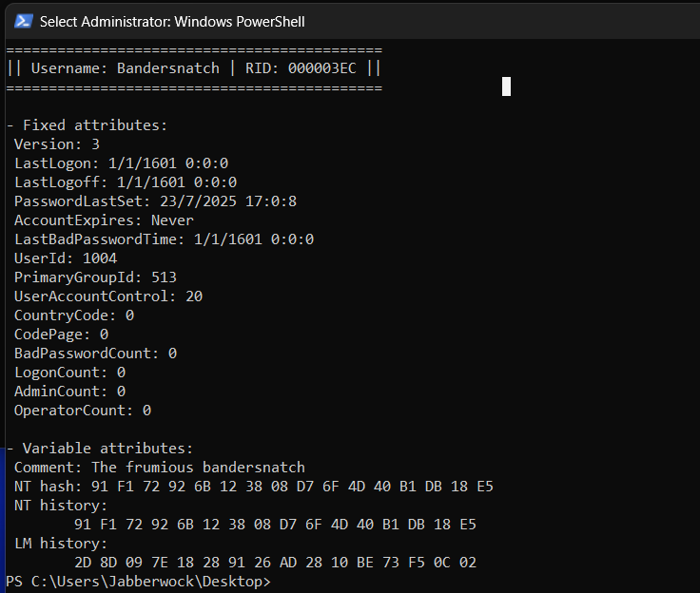This screenshot has height=593, width=700.
Task: Click the 'CountryCode: 0' line
Action: click(x=74, y=316)
